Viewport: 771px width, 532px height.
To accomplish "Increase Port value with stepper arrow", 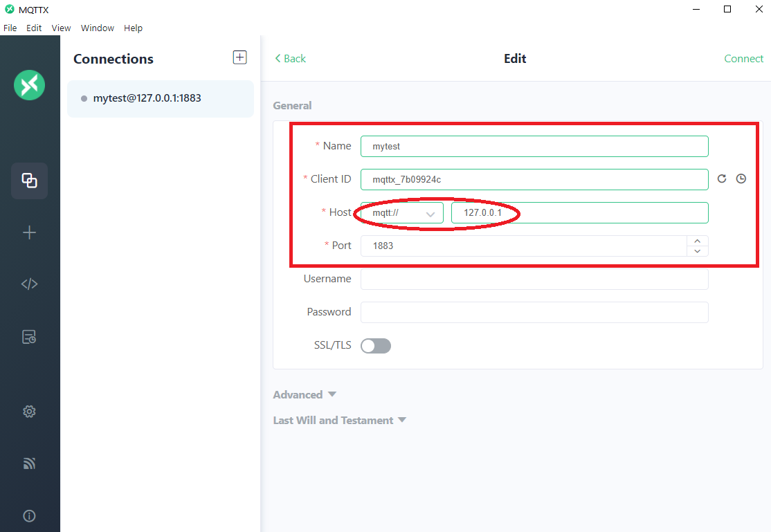I will 697,241.
